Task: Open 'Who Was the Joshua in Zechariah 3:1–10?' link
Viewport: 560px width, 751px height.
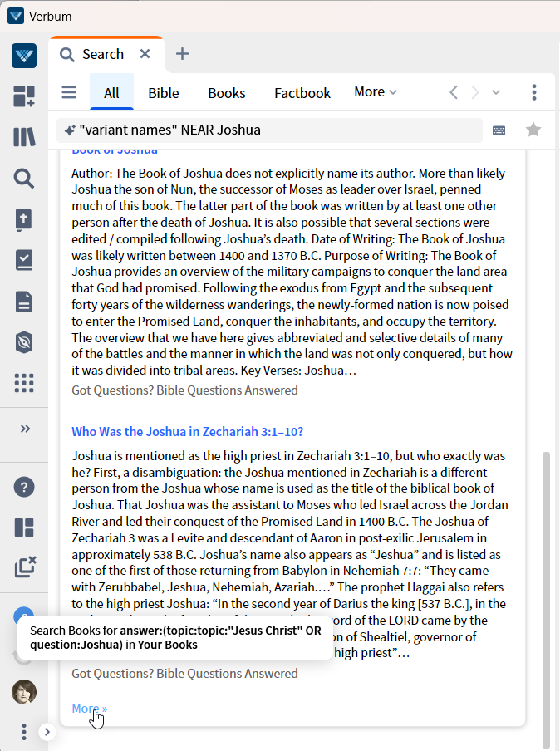Action: coord(187,431)
